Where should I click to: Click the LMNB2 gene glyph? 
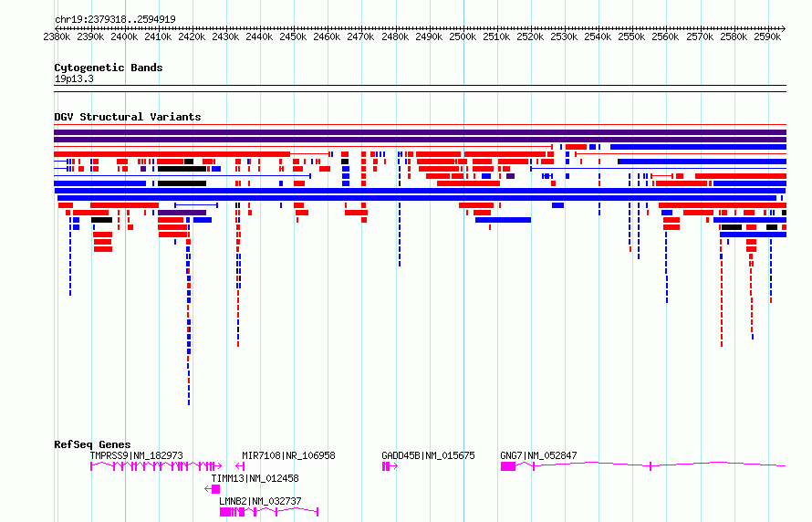tap(269, 512)
